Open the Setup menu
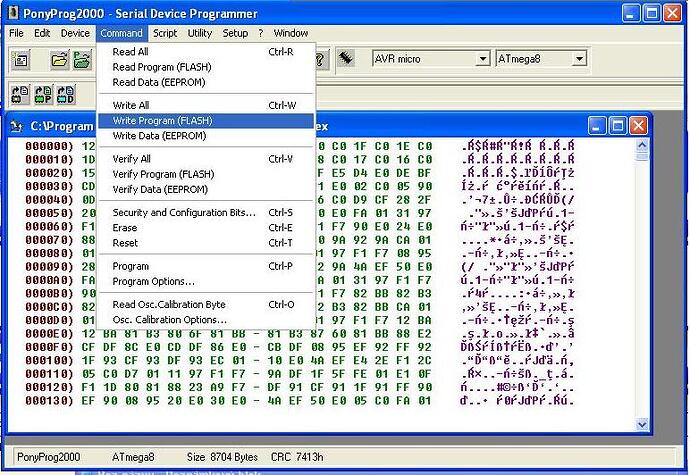 (235, 33)
